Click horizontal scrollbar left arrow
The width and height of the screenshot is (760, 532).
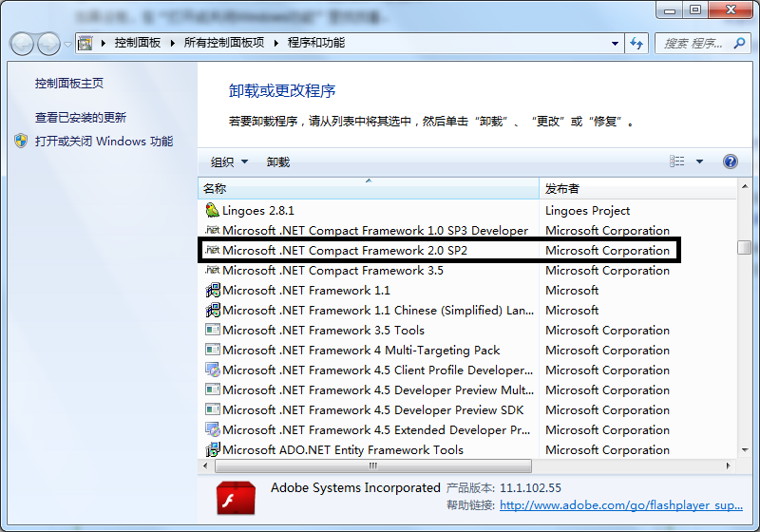coord(205,466)
